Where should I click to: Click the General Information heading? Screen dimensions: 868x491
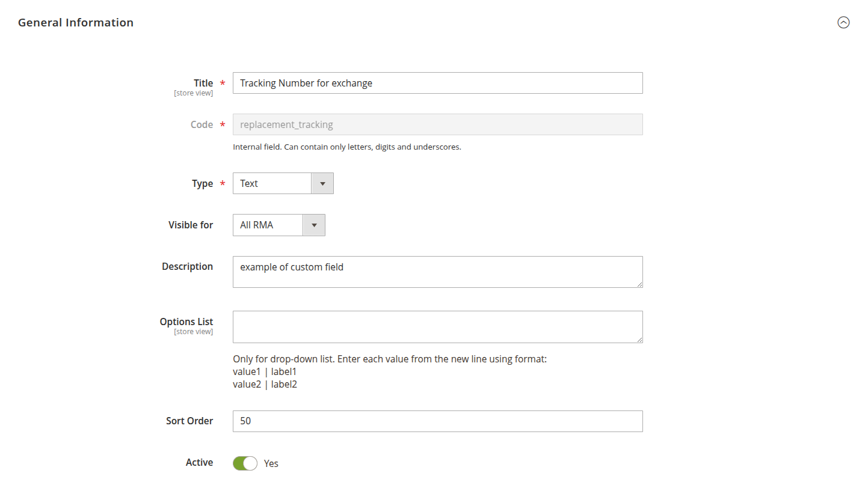coord(76,23)
